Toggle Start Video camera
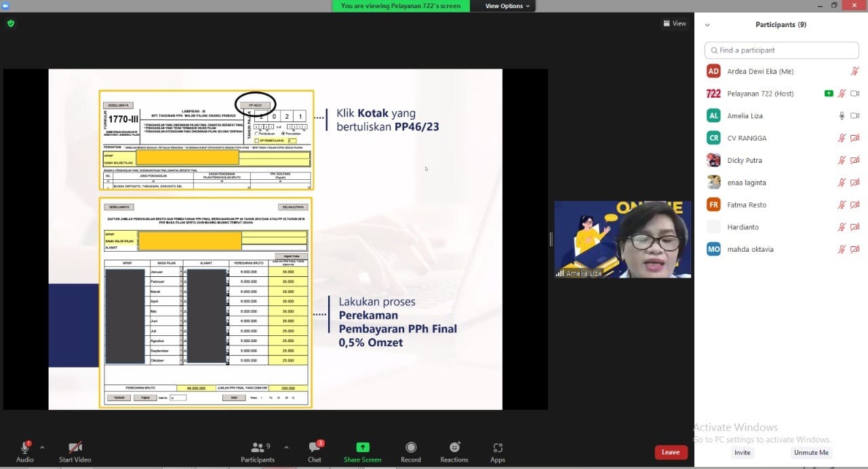868x469 pixels. 75,448
